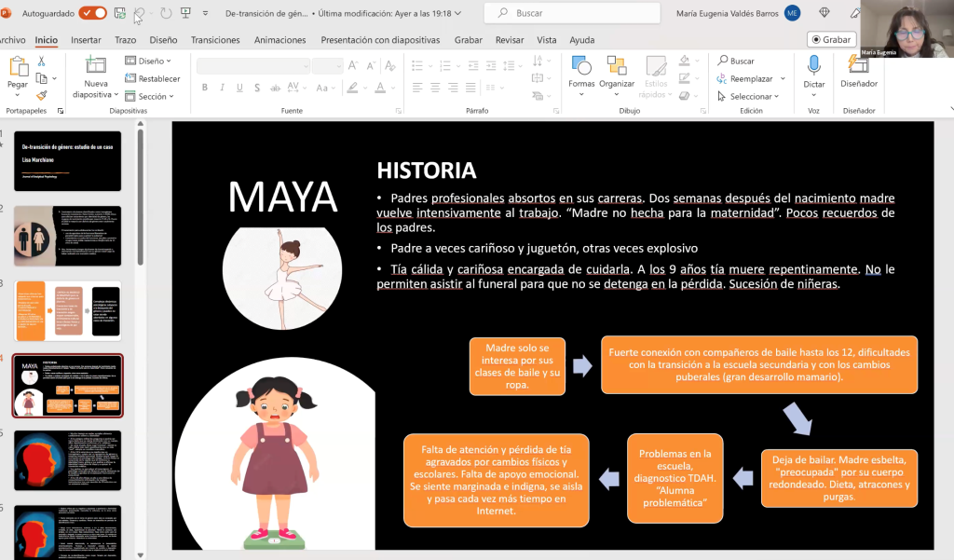Click the Nueva diapositiva icon

(x=96, y=65)
